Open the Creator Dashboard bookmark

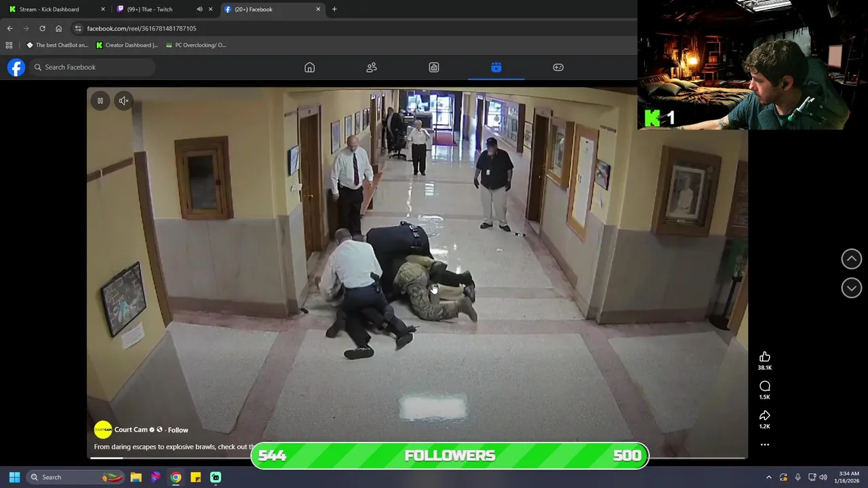point(127,45)
